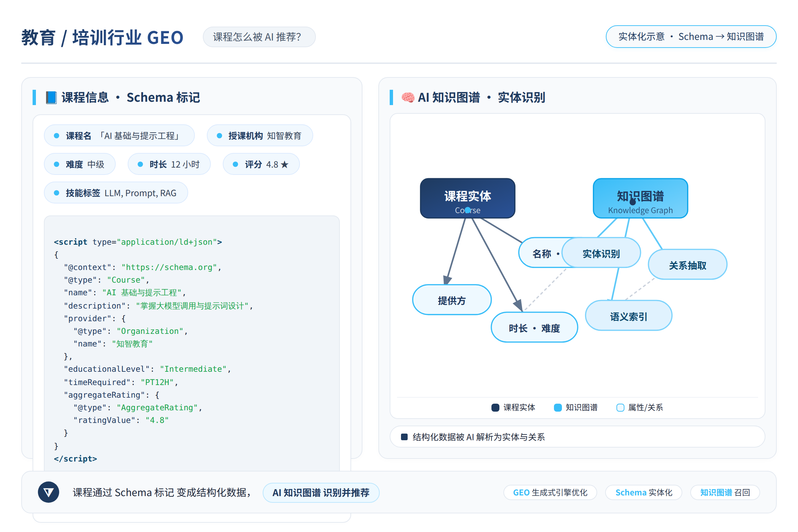798x532 pixels.
Task: Click the 语义索引 graph node
Action: pos(629,316)
